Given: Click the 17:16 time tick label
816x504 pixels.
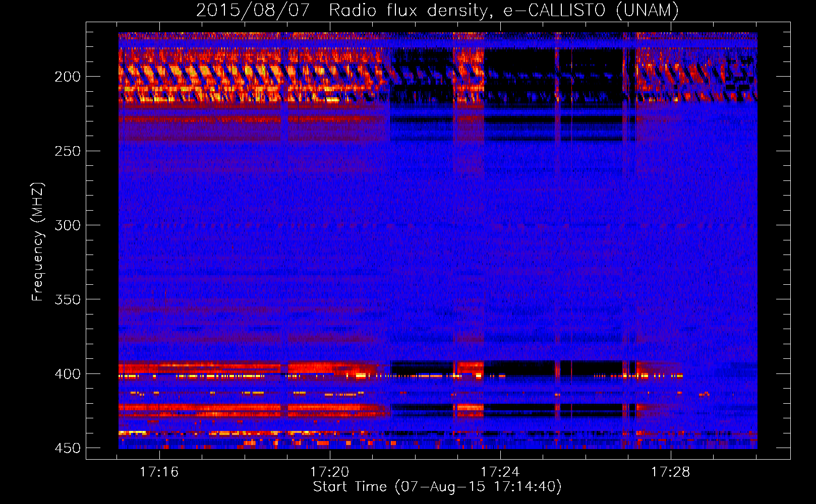Looking at the screenshot, I should 159,472.
